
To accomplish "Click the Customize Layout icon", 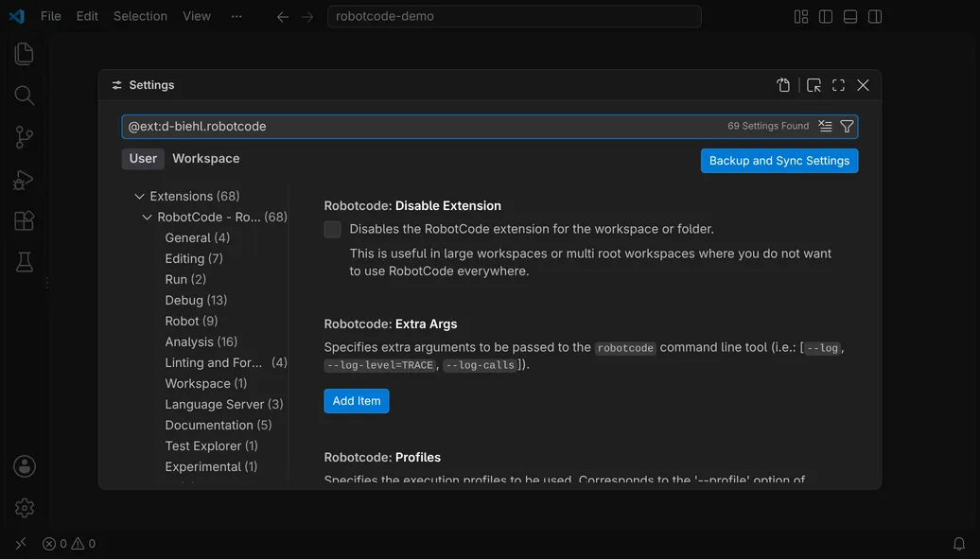I will (801, 17).
